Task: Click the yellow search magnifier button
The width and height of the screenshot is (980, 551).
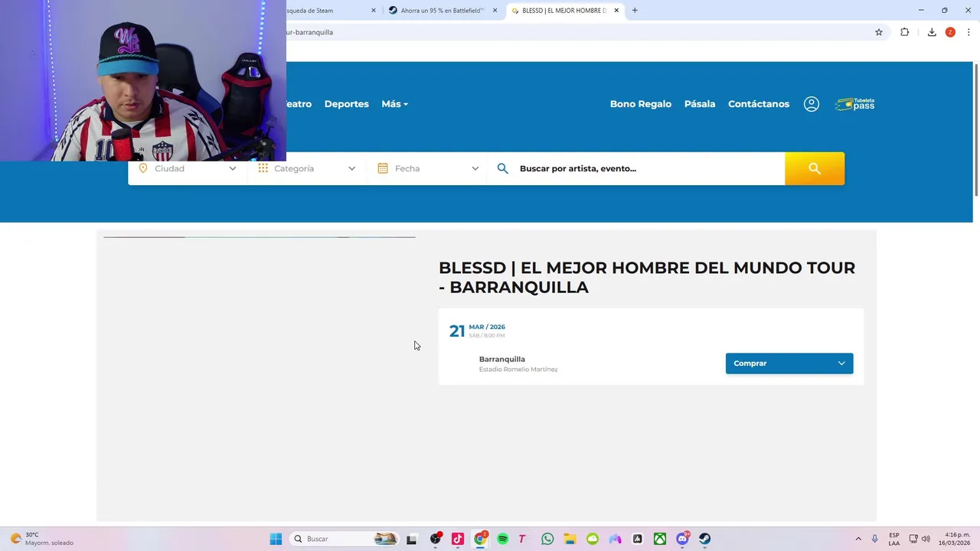Action: click(815, 168)
